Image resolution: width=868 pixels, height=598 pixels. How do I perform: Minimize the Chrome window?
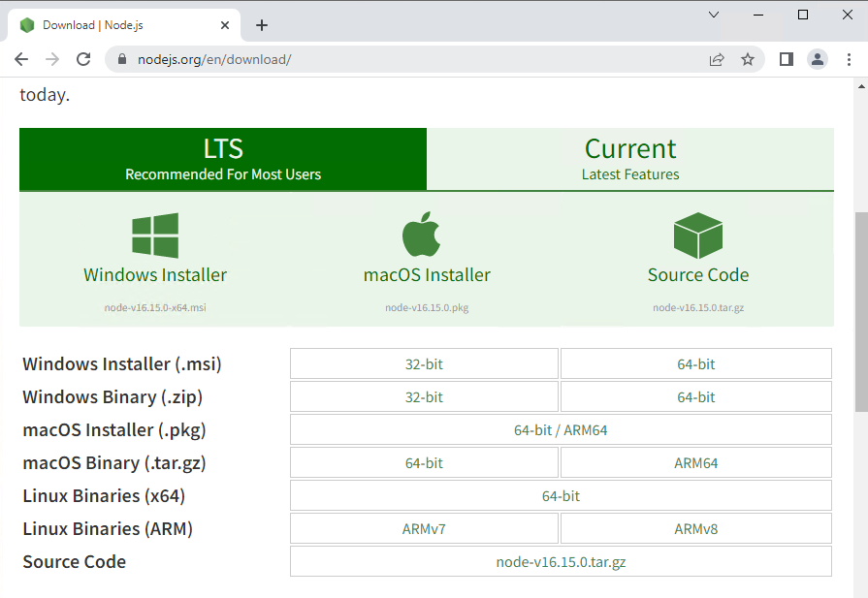pyautogui.click(x=758, y=15)
